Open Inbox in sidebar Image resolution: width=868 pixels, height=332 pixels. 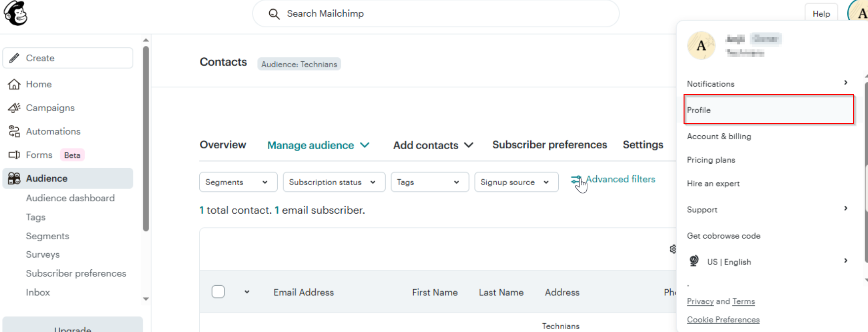(x=38, y=292)
